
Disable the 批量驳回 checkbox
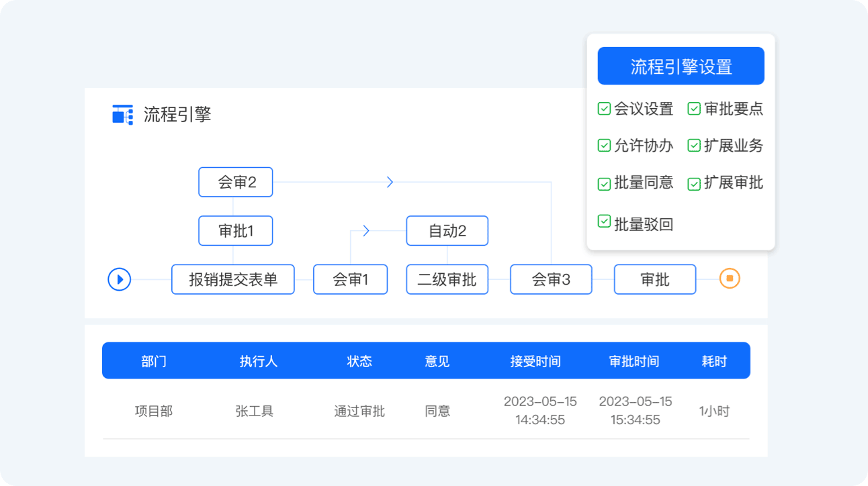pyautogui.click(x=604, y=222)
